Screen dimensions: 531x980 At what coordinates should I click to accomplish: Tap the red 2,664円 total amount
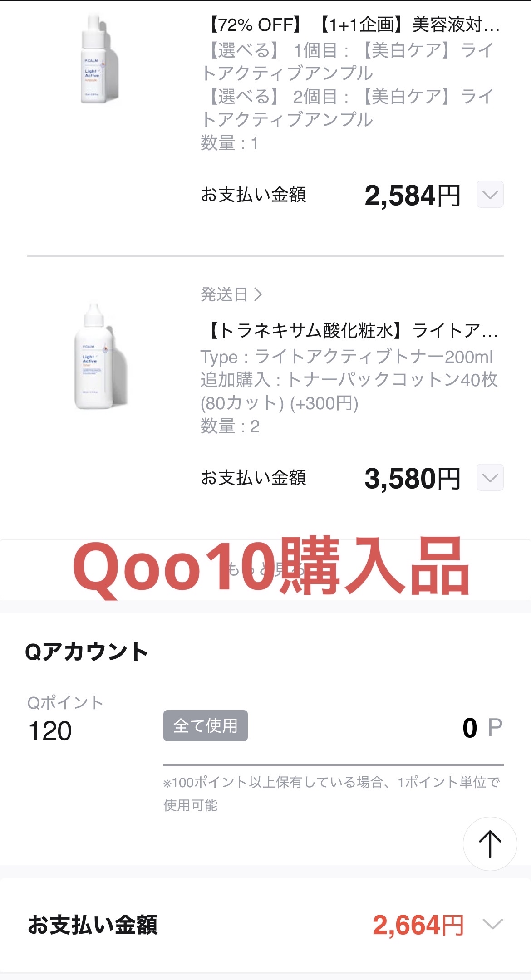coord(418,925)
